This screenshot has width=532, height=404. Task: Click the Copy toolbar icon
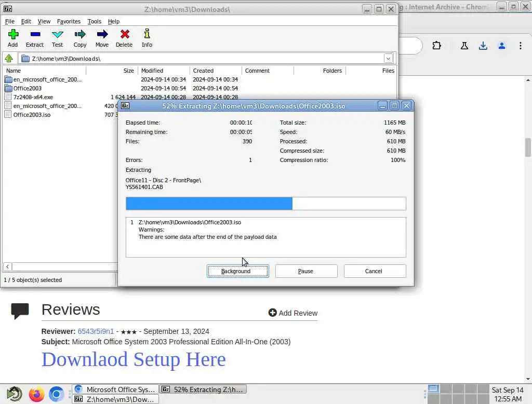[80, 34]
